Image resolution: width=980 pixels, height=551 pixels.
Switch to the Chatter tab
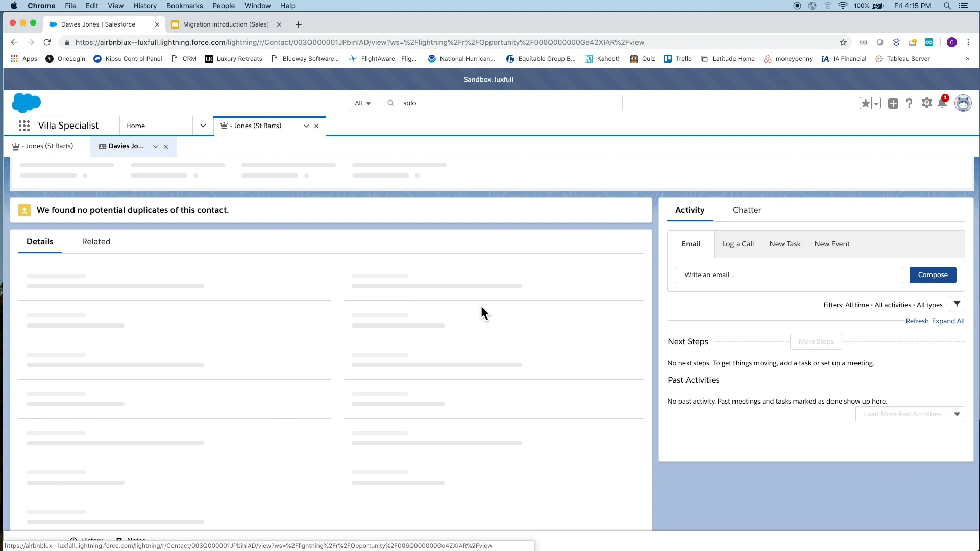[x=747, y=210]
